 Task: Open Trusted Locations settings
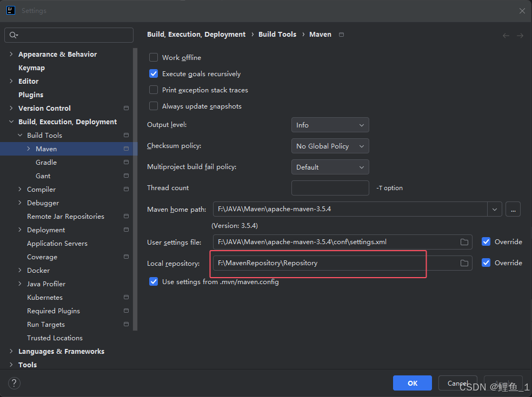click(x=55, y=338)
